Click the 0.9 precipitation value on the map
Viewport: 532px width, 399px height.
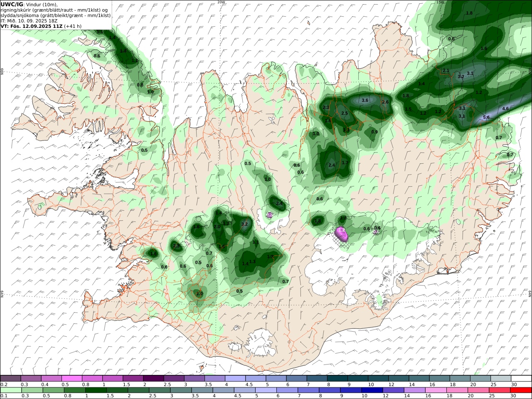tap(374, 132)
